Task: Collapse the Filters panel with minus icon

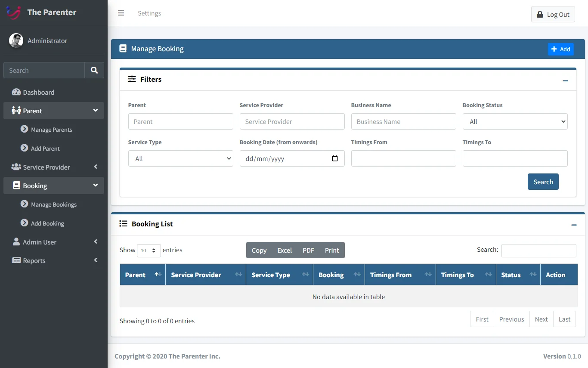Action: (x=565, y=80)
